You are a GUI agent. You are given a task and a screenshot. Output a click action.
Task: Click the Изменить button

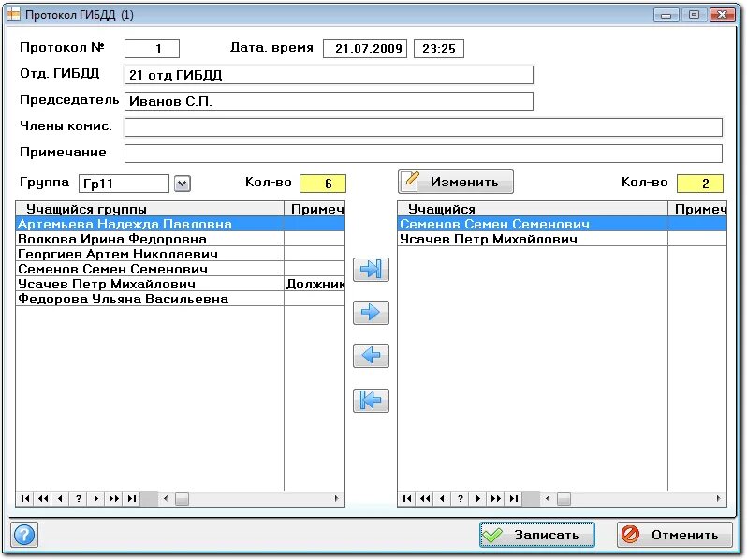point(456,182)
